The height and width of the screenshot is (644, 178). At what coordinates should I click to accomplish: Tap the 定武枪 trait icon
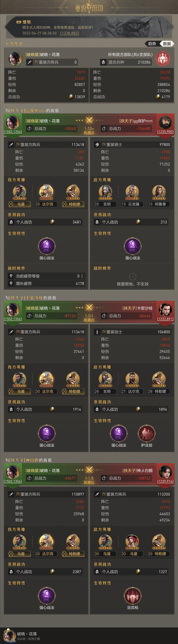click(x=133, y=595)
